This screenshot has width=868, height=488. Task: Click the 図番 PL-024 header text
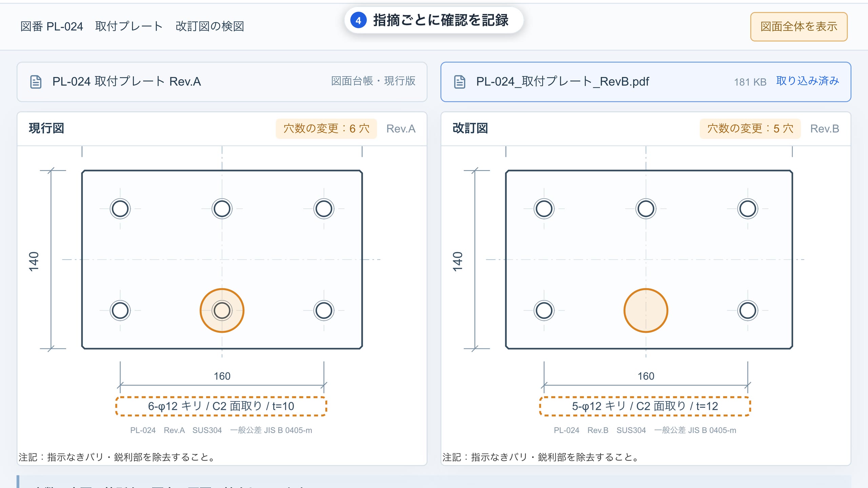(x=52, y=26)
